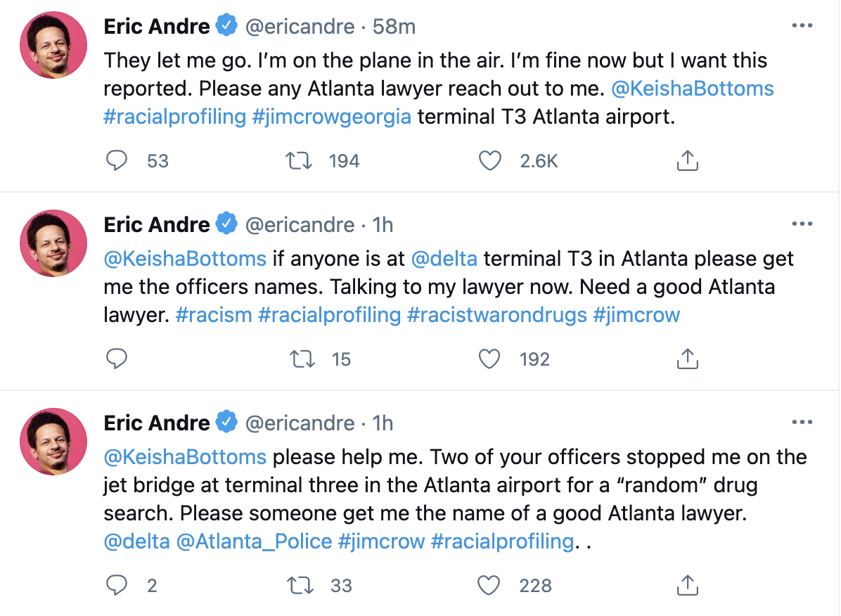Open Eric Andre's avatar on the top tweet
This screenshot has height=616, width=841.
coord(53,46)
